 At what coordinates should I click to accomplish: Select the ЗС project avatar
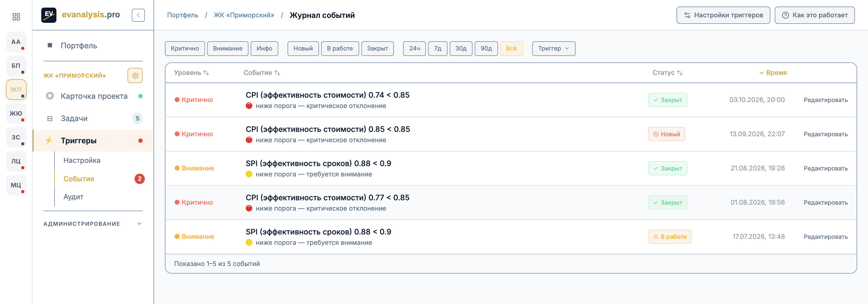coord(16,137)
